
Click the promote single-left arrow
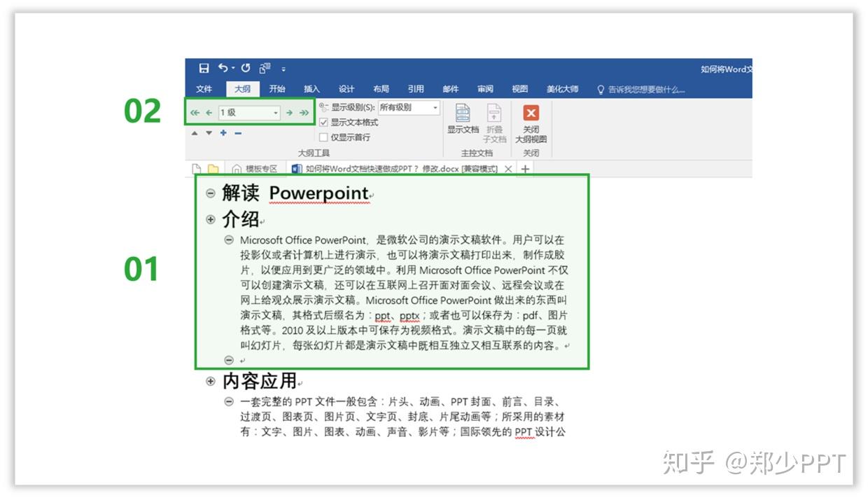point(209,113)
